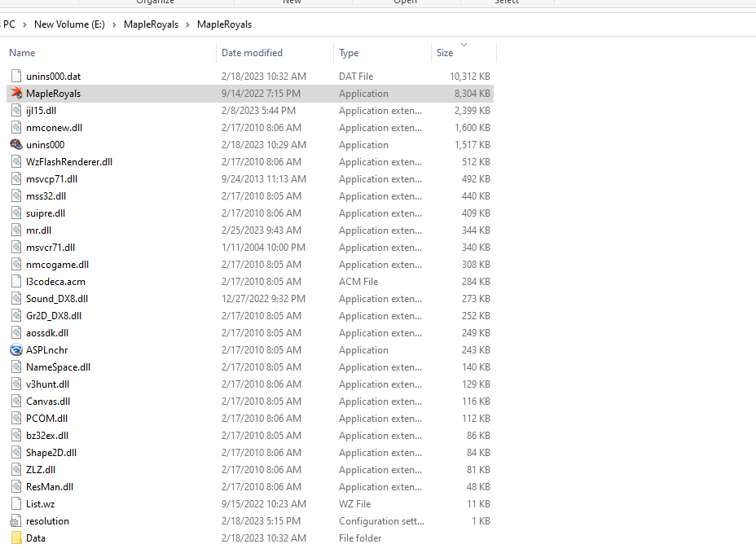Click the resolution configuration settings icon
Image resolution: width=756 pixels, height=553 pixels.
(16, 521)
